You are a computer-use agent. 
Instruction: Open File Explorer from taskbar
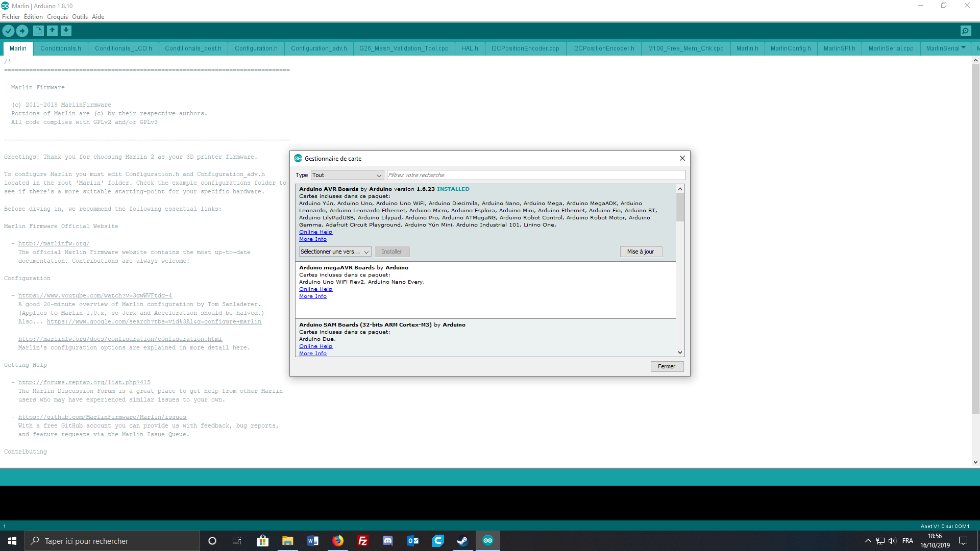(x=287, y=541)
